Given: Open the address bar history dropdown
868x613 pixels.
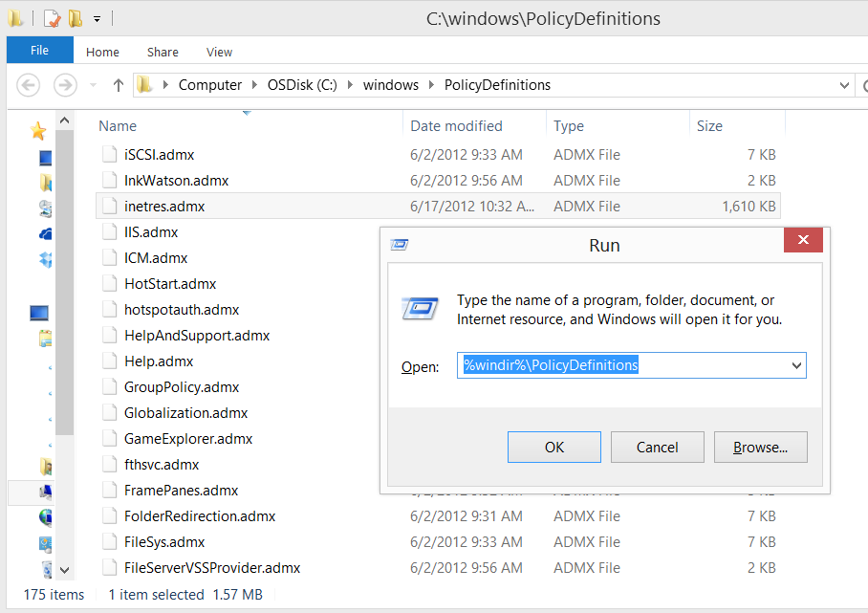Looking at the screenshot, I should tap(844, 85).
